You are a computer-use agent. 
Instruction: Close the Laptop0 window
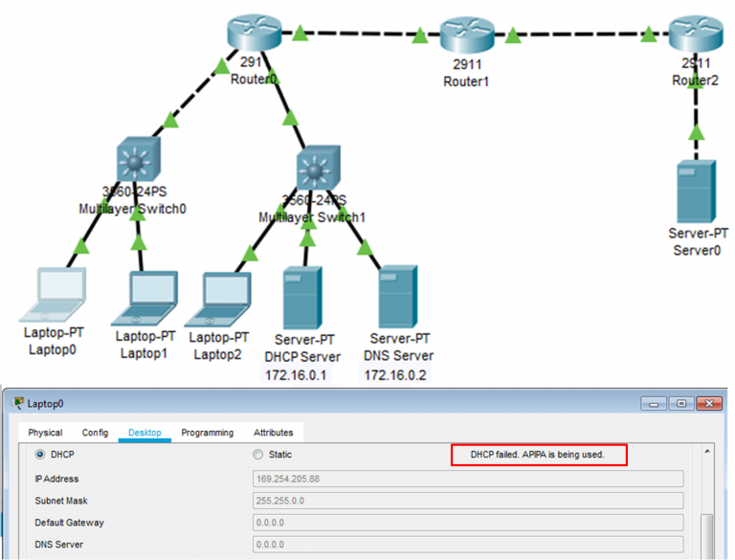tap(709, 403)
